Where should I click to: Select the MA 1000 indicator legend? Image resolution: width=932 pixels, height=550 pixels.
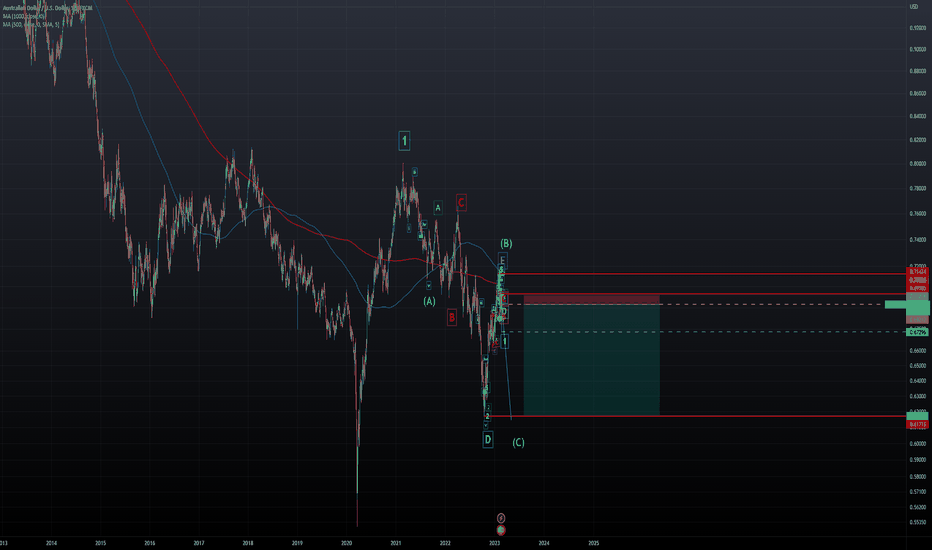24,16
